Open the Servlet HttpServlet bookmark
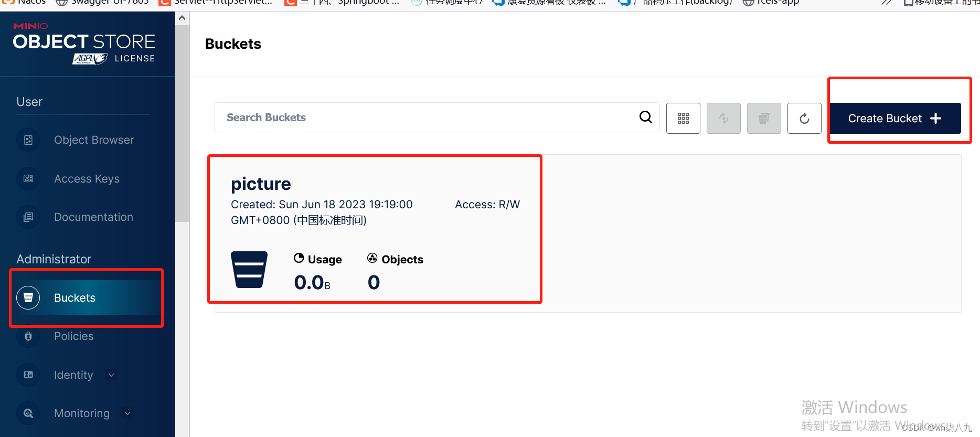This screenshot has height=437, width=980. point(216,3)
